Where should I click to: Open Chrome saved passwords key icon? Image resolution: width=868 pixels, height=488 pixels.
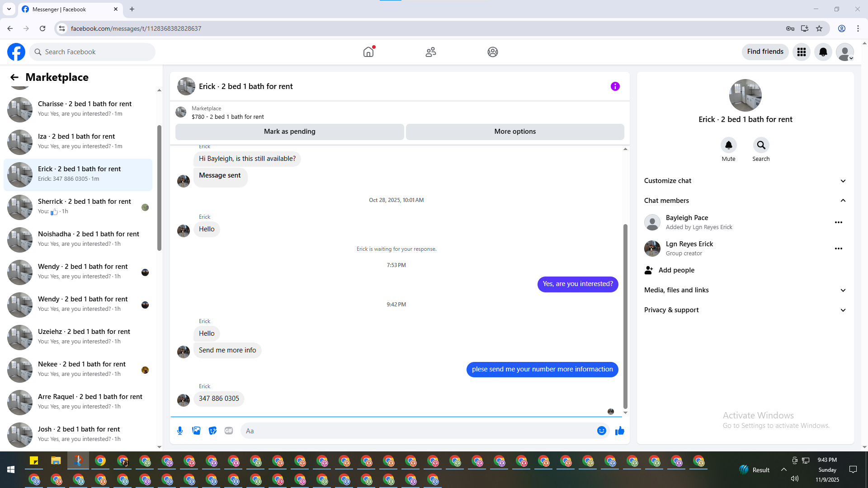point(790,28)
